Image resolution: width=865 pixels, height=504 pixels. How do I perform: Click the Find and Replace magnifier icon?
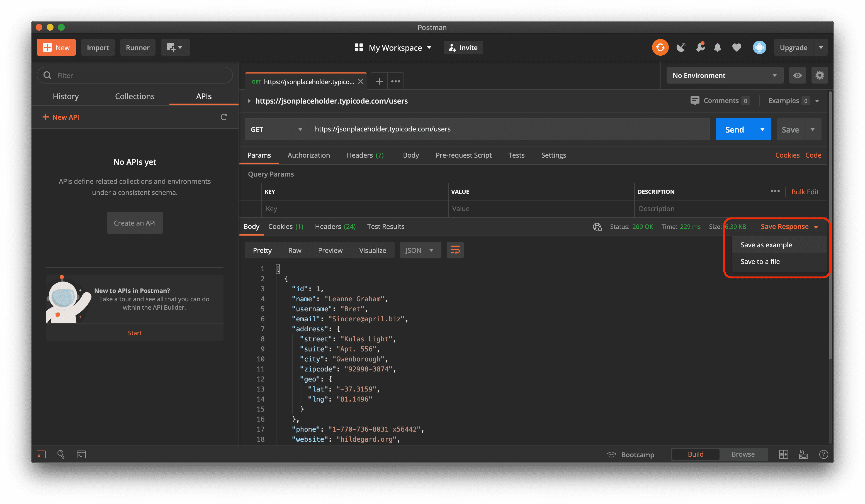[x=61, y=454]
